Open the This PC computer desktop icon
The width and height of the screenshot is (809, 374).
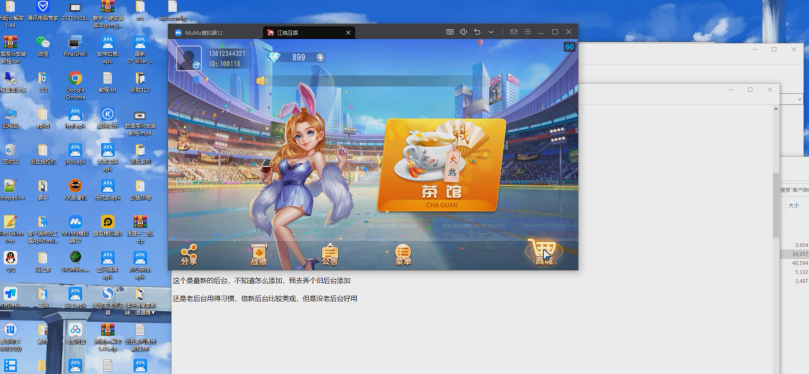[x=10, y=118]
